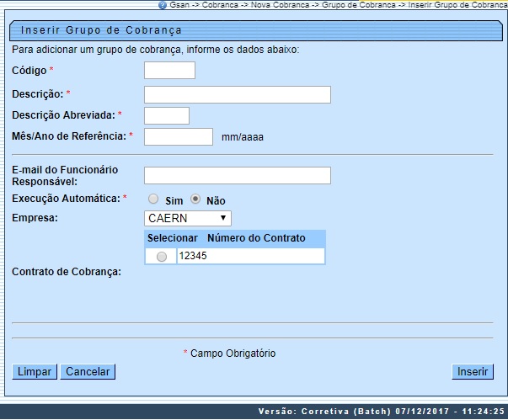Click the 12345 contract number cell
This screenshot has height=420, width=508.
[250, 257]
